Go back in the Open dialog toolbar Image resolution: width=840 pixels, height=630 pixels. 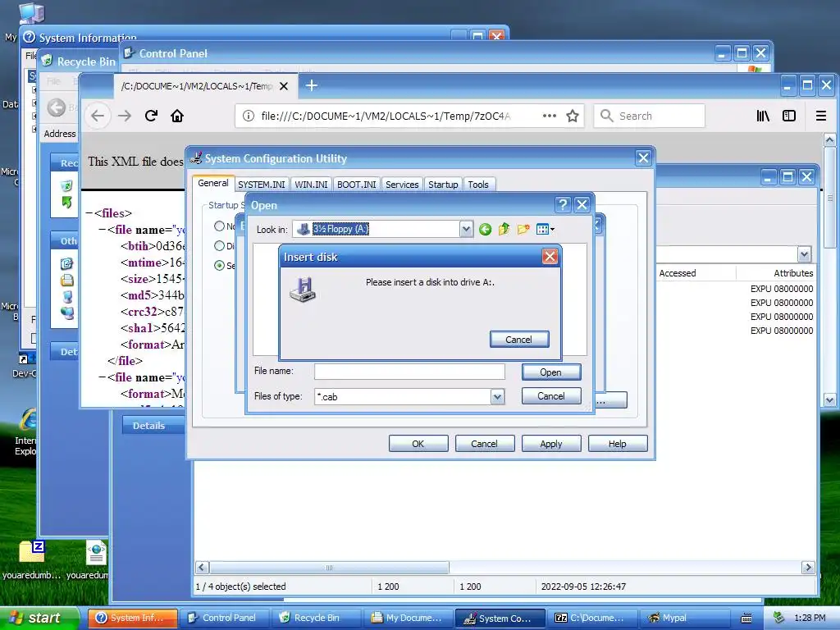[x=485, y=230]
